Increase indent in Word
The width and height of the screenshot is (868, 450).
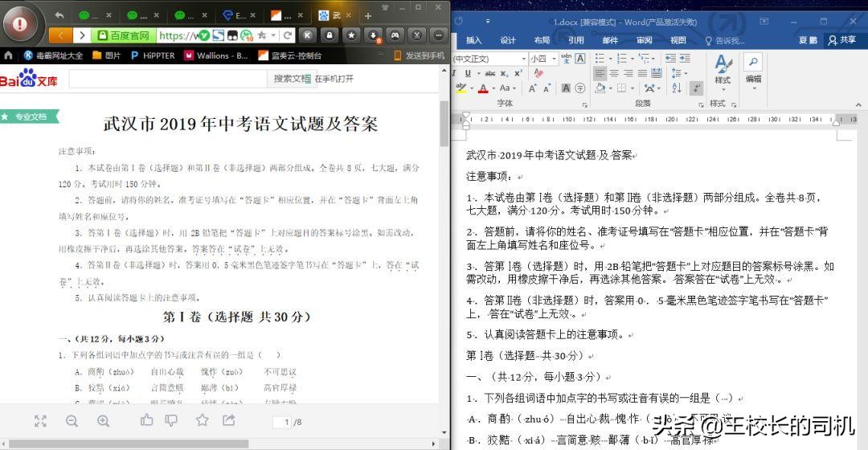tap(685, 58)
